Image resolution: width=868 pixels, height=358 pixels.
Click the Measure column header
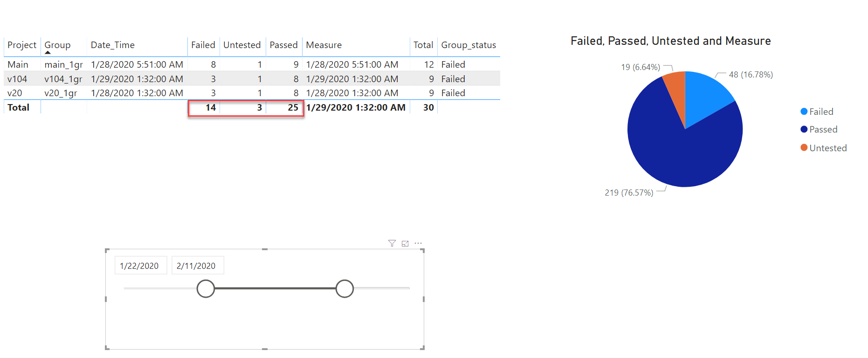(324, 45)
